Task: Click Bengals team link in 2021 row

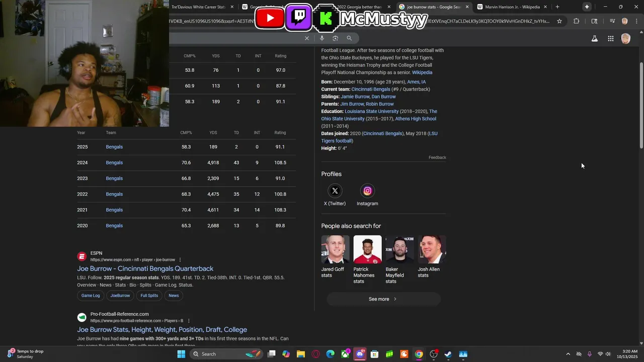Action: pos(114,210)
